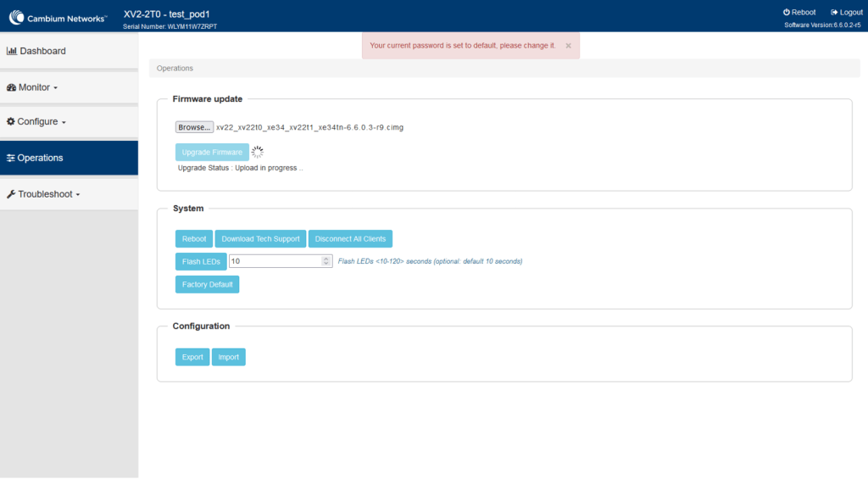868x479 pixels.
Task: Select Operations in the sidebar
Action: coord(40,158)
